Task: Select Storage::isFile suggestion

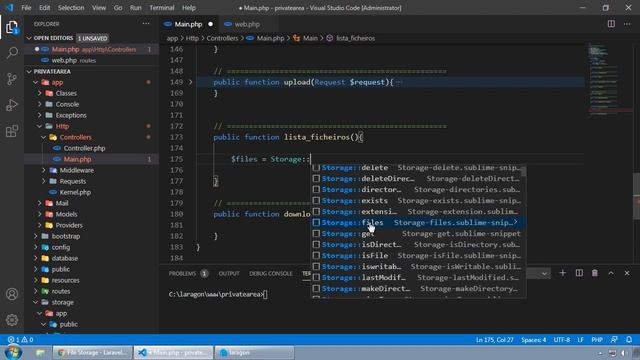Action: tap(416, 256)
